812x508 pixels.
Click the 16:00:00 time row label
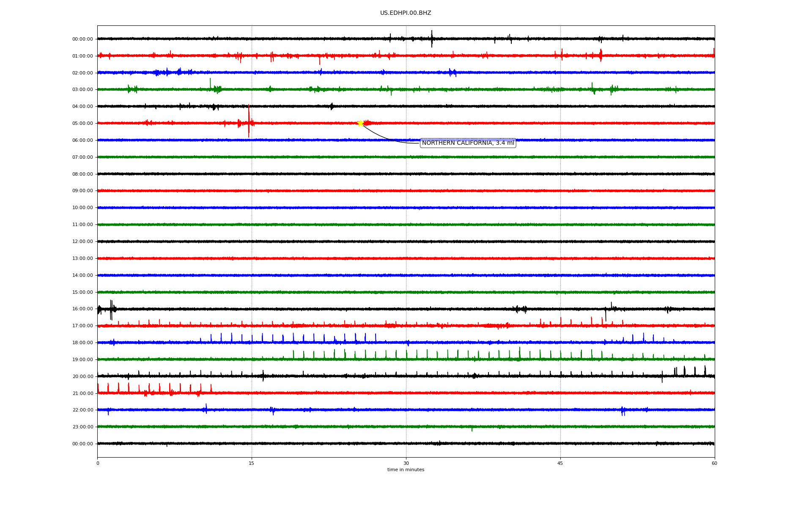coord(82,309)
